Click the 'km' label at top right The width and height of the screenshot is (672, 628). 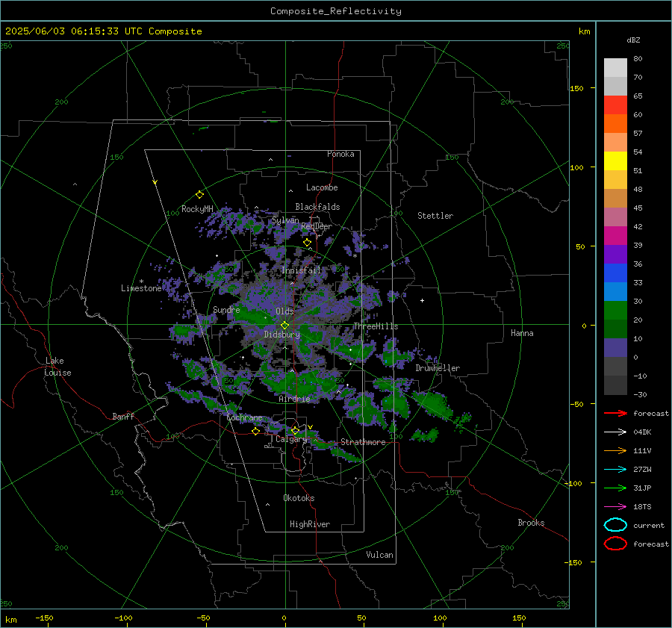point(584,31)
